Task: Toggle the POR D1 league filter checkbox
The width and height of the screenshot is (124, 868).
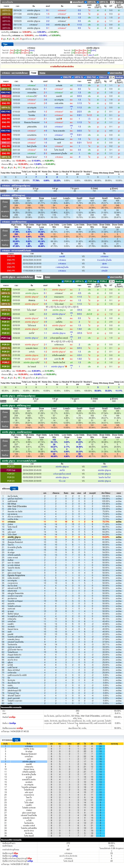Action: point(63,281)
